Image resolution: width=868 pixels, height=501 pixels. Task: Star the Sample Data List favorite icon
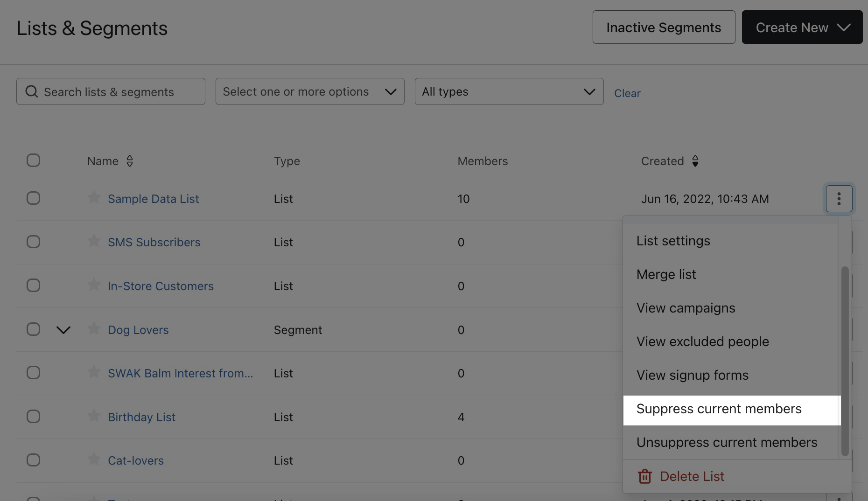pyautogui.click(x=94, y=197)
